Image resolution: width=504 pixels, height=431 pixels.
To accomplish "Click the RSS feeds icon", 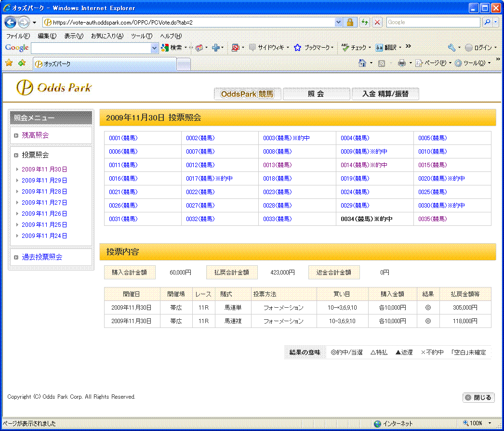I will [382, 63].
